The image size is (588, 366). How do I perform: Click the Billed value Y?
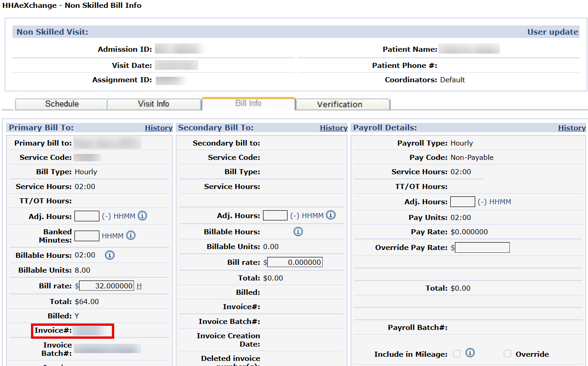pos(77,316)
